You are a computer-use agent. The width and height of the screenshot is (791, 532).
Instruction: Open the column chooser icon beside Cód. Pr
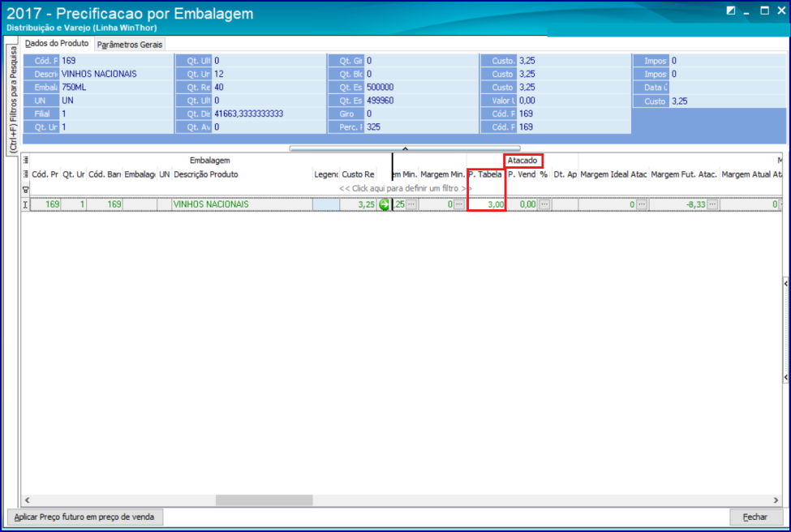pos(26,174)
